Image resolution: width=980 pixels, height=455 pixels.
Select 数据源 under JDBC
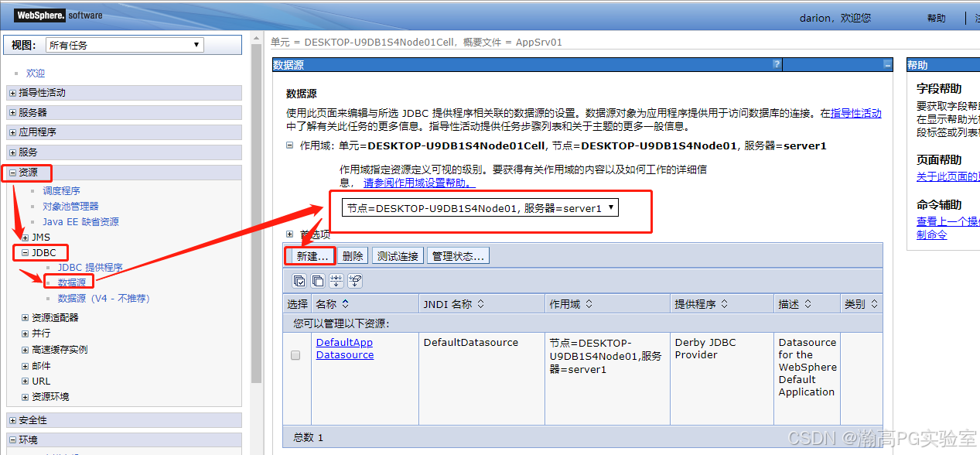tap(72, 282)
